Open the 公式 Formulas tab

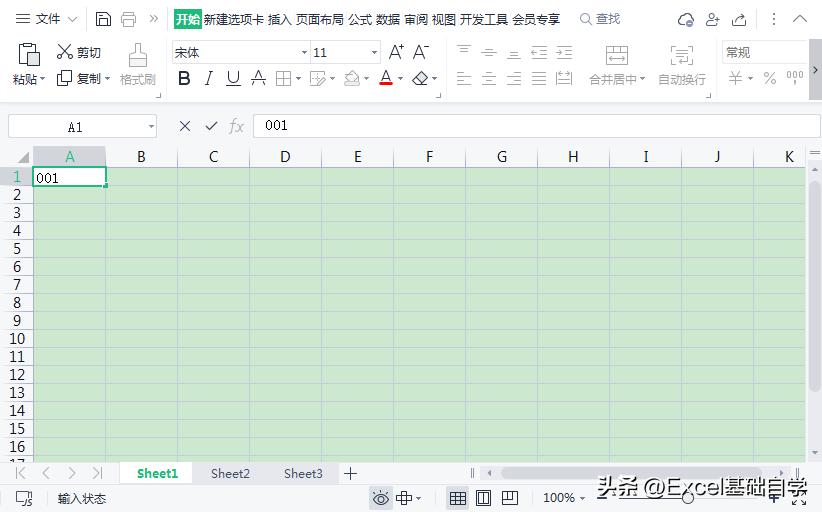360,19
